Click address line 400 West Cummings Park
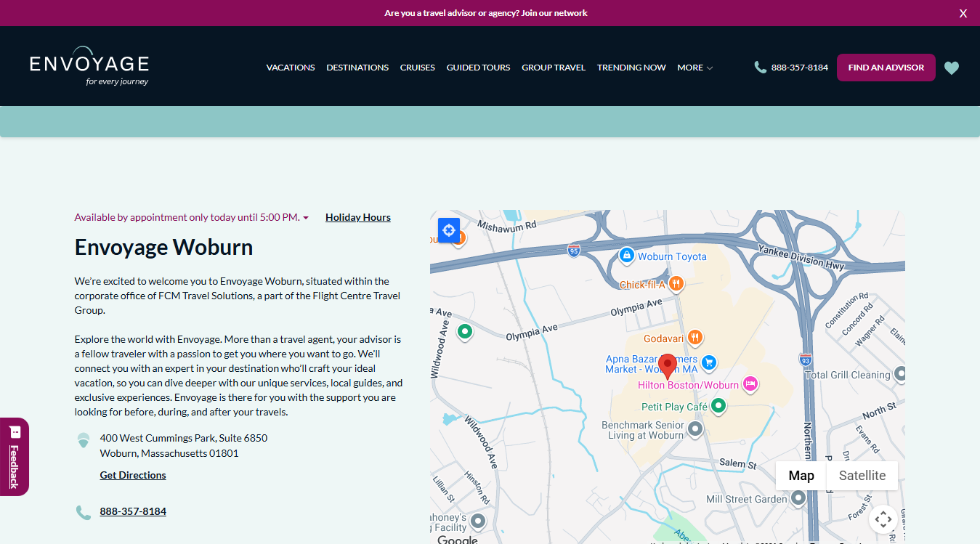Screen dimensions: 980x544 [184, 438]
